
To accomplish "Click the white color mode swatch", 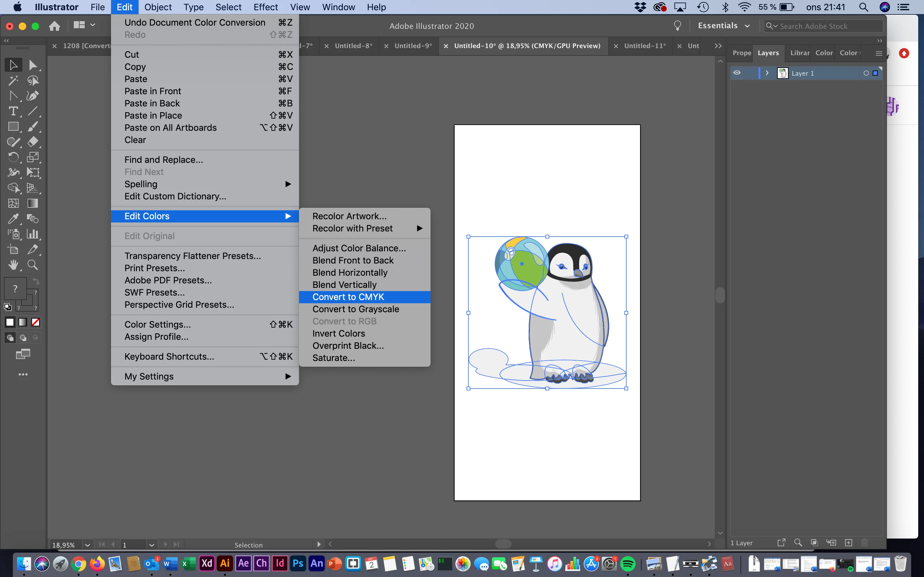I will coord(10,322).
